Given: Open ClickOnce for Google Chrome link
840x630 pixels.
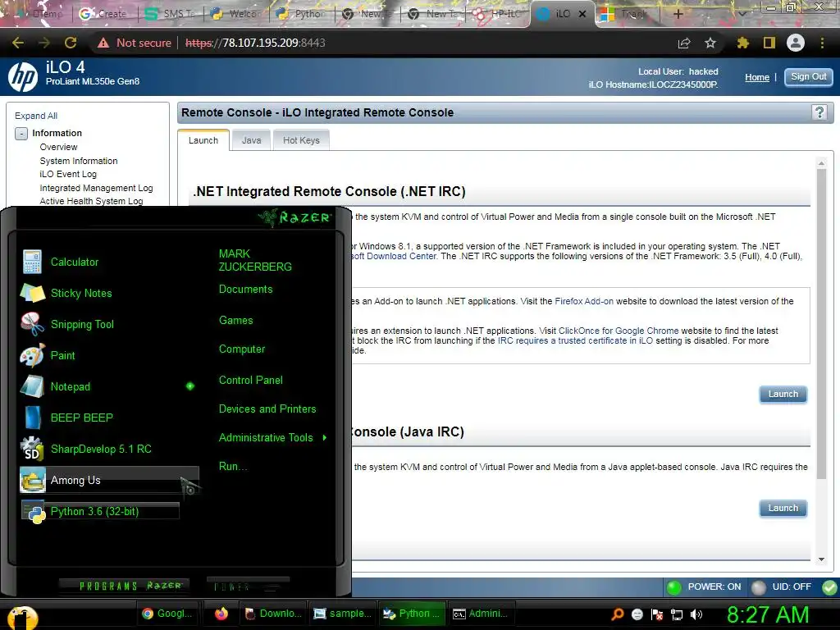Looking at the screenshot, I should coord(619,331).
